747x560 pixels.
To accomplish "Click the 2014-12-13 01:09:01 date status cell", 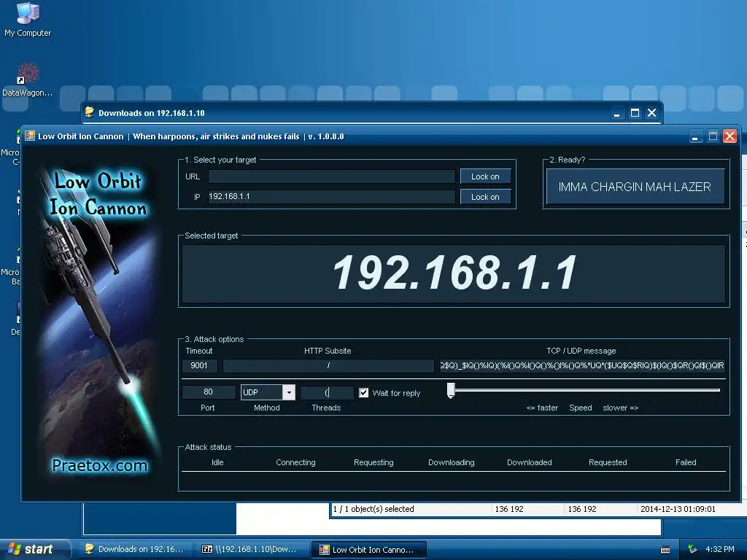I will (x=678, y=509).
